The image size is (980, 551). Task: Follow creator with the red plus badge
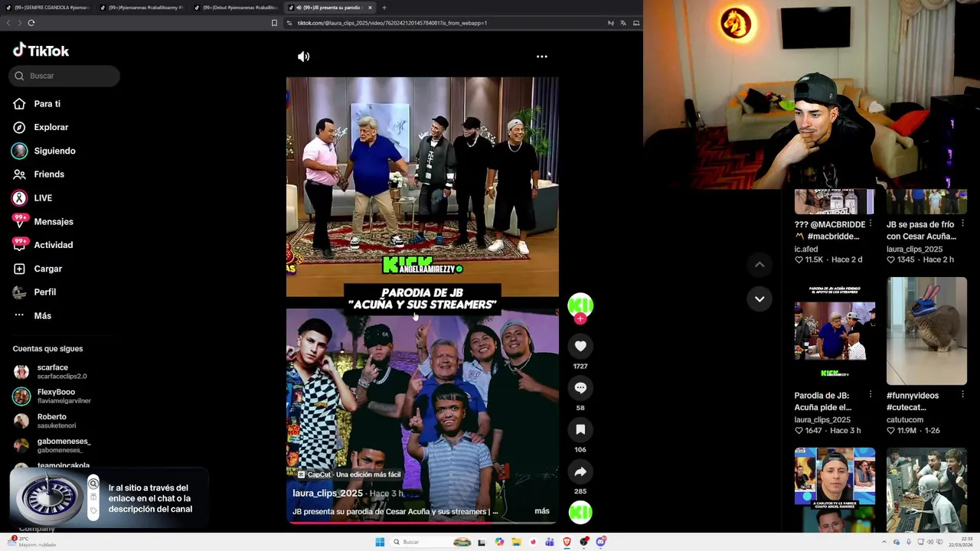580,318
